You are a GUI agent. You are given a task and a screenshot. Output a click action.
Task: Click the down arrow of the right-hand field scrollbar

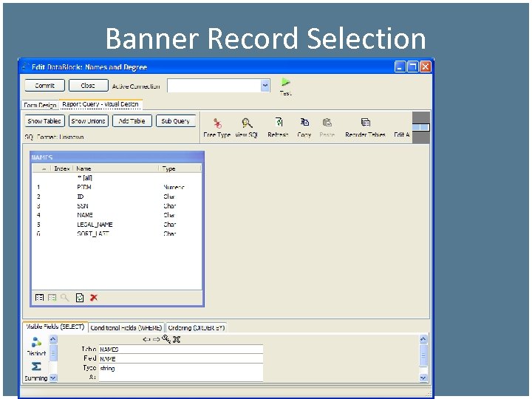click(x=423, y=378)
